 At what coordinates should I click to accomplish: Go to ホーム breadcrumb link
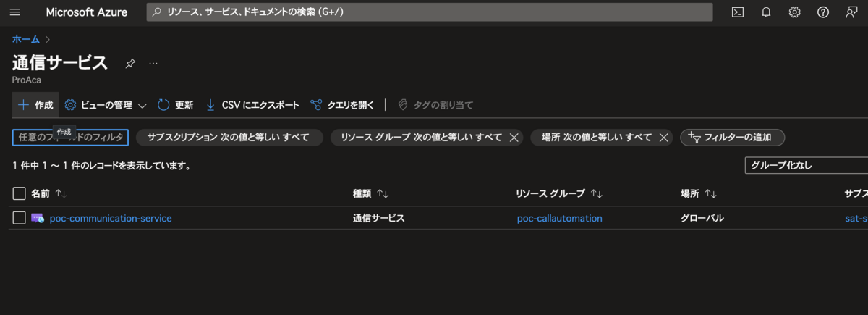click(26, 39)
